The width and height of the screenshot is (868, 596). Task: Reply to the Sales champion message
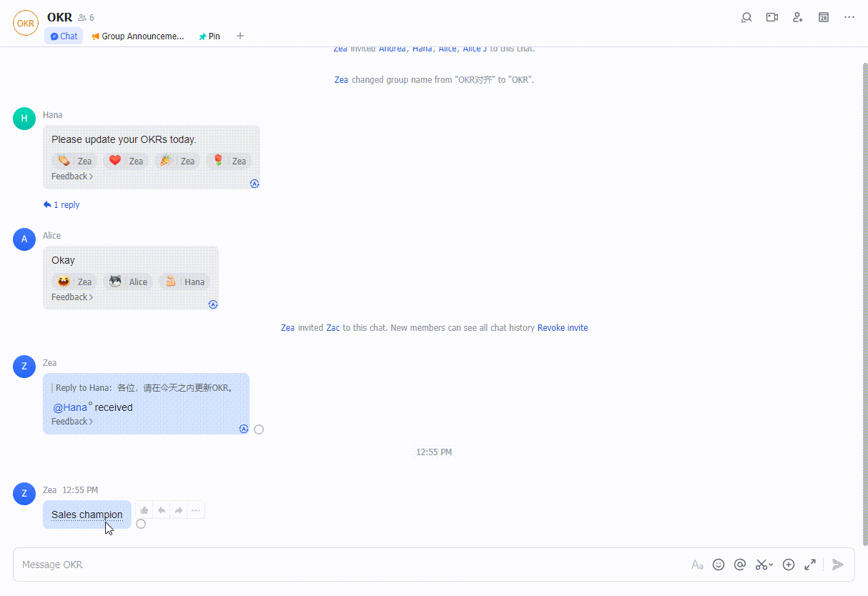[x=162, y=510]
